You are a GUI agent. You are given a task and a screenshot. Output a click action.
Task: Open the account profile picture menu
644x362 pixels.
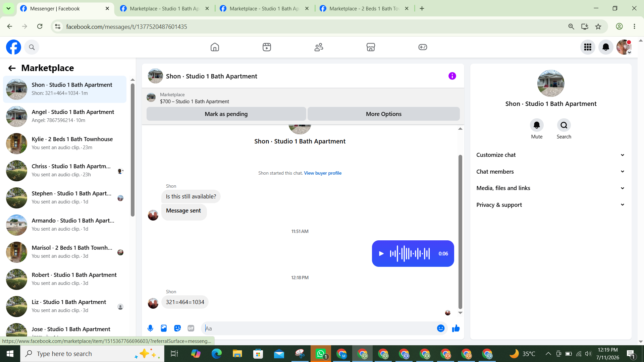624,47
